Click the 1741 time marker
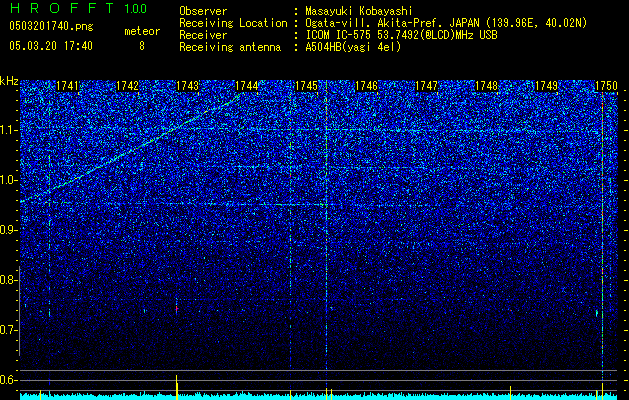This screenshot has height=400, width=629. click(67, 86)
